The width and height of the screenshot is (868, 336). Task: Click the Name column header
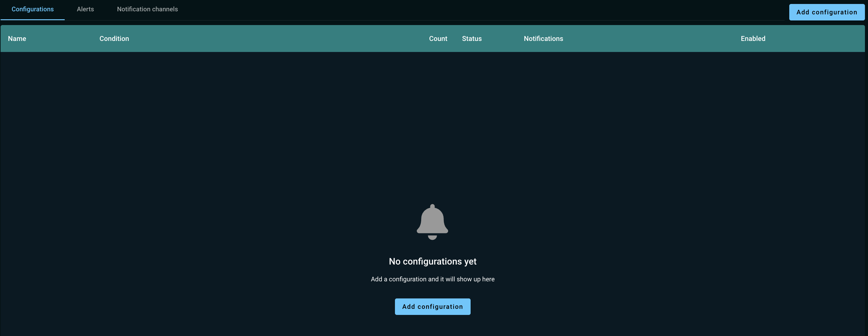tap(16, 38)
